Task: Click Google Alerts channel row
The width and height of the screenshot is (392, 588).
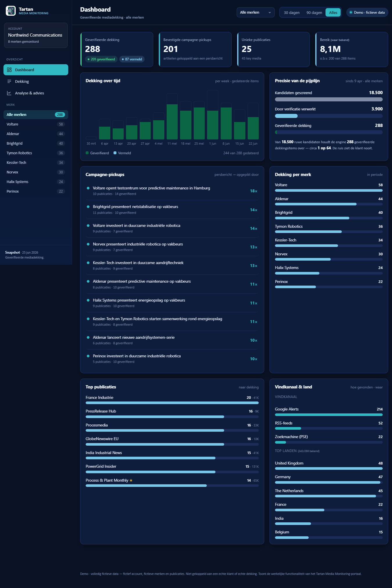Action: click(329, 412)
